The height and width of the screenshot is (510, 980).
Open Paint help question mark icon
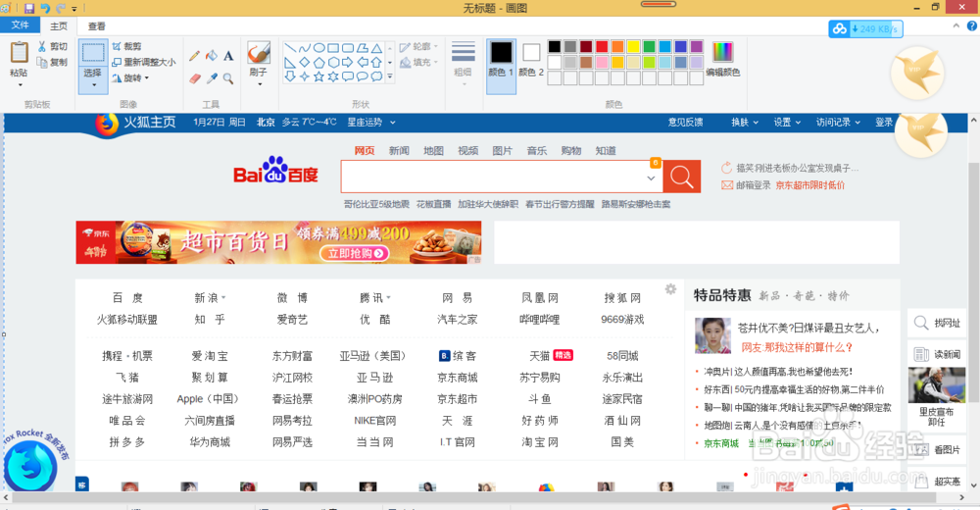click(972, 25)
